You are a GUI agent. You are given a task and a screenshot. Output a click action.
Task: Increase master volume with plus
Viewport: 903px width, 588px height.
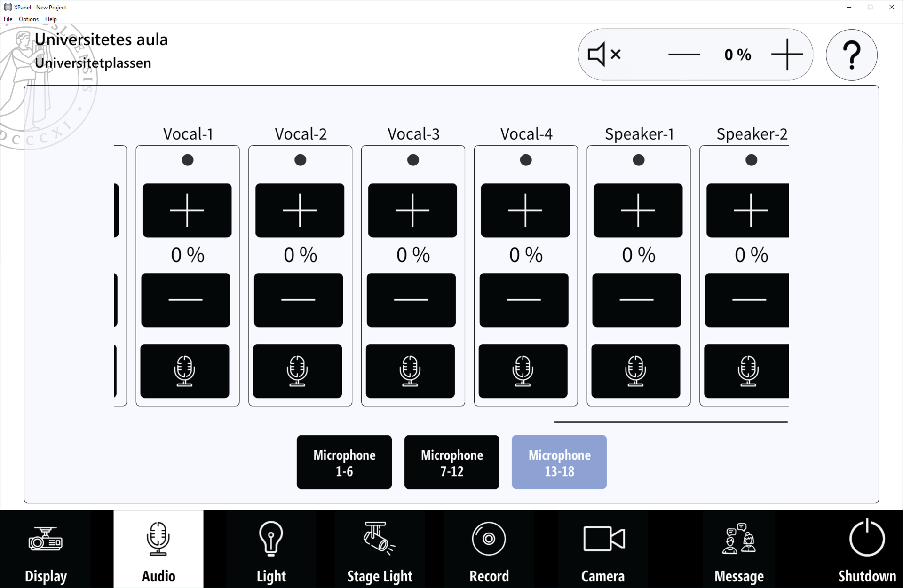787,55
